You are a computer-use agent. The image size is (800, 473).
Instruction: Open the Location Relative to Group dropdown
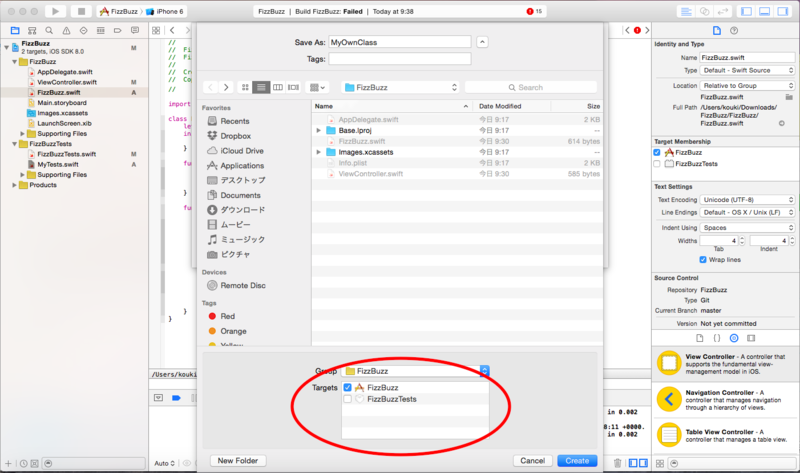tap(747, 86)
